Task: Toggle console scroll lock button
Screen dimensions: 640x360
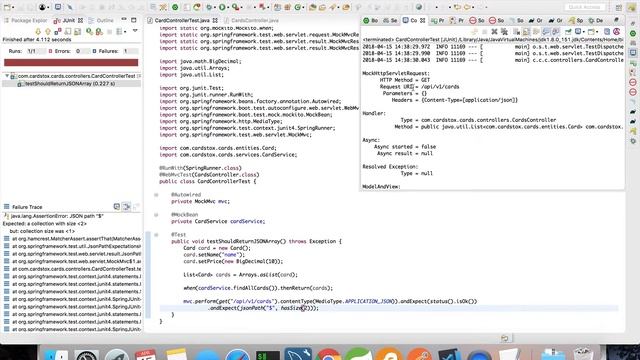Action: [526, 31]
